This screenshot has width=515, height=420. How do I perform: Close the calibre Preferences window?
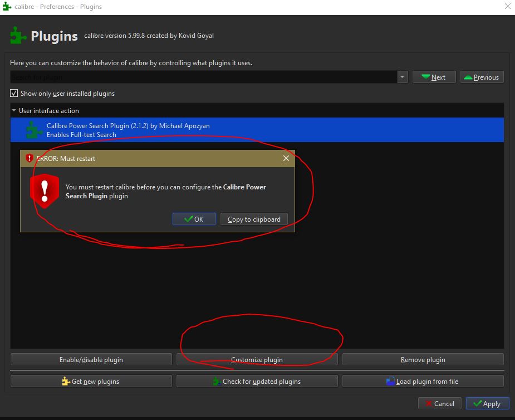click(508, 6)
